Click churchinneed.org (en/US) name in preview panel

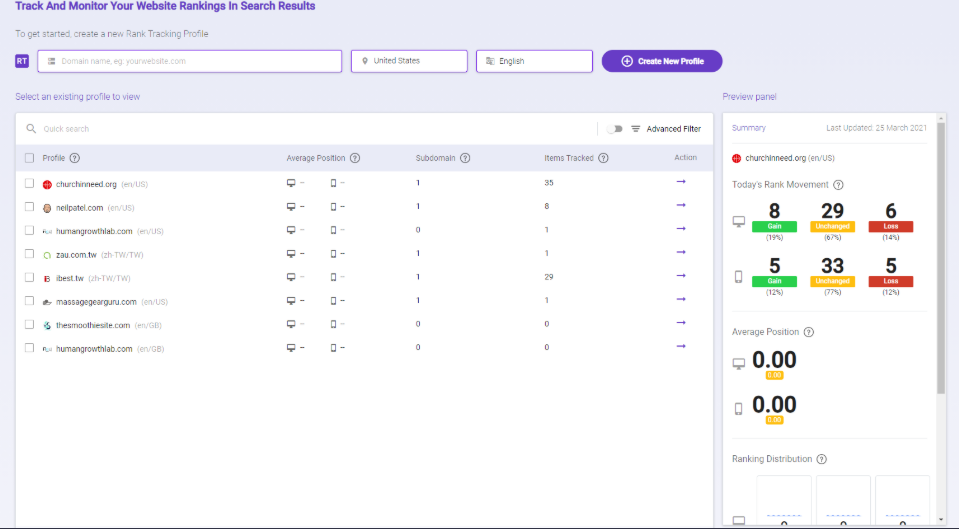tap(790, 158)
